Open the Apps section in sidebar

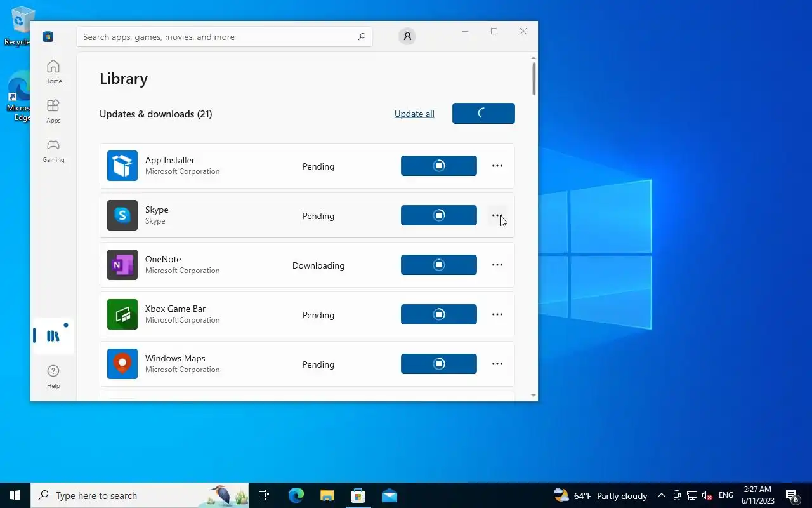coord(53,111)
